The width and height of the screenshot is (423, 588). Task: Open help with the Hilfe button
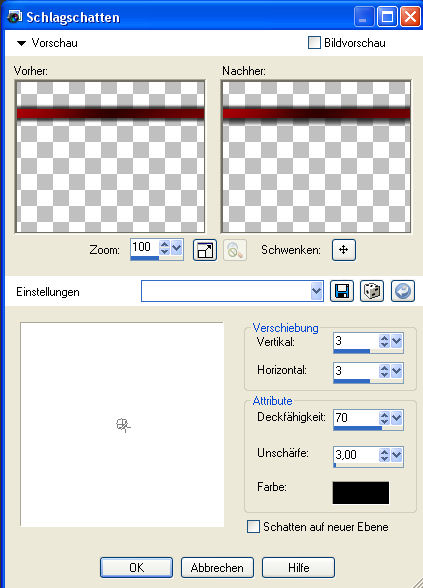(298, 568)
